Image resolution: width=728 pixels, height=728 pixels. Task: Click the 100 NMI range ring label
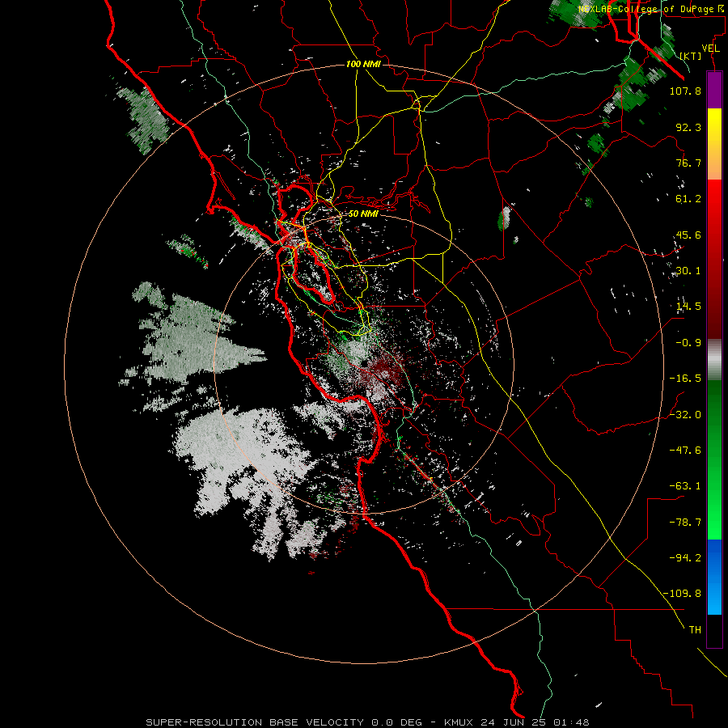point(363,64)
